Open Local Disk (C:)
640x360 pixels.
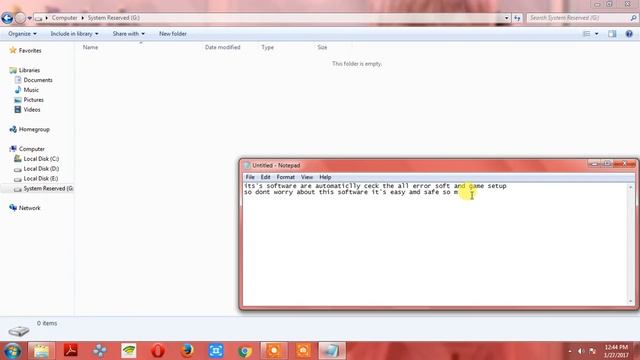click(x=41, y=159)
